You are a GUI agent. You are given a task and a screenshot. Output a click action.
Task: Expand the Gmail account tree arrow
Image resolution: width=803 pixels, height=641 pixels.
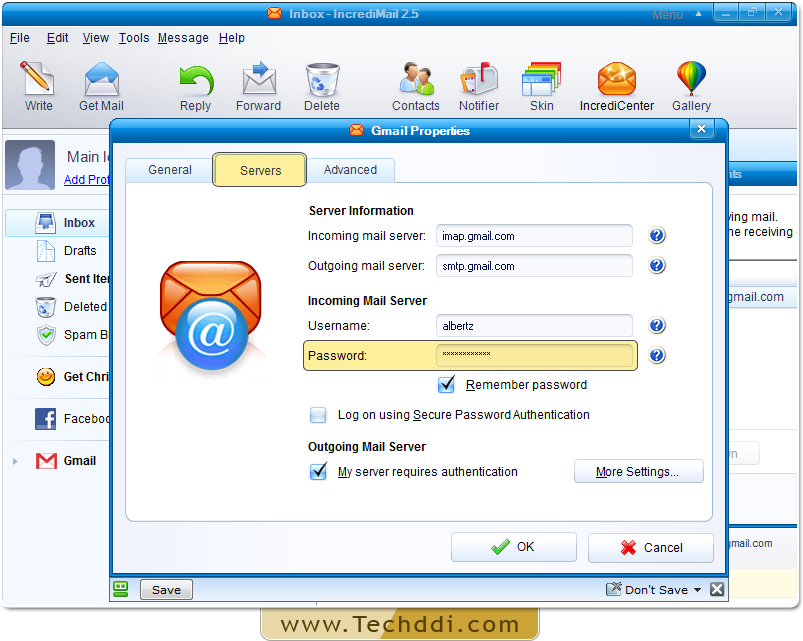[x=15, y=461]
